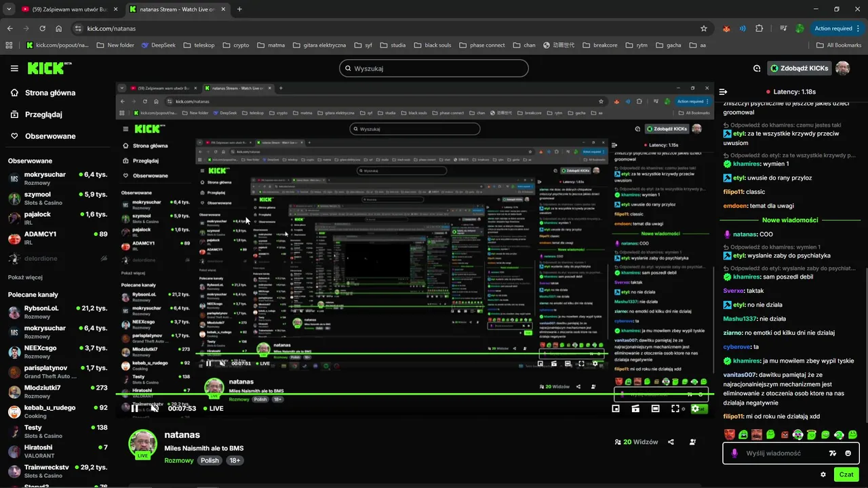Open mokrysuchar channel under Obserwowane
Screen dimensions: 868x488
58,178
